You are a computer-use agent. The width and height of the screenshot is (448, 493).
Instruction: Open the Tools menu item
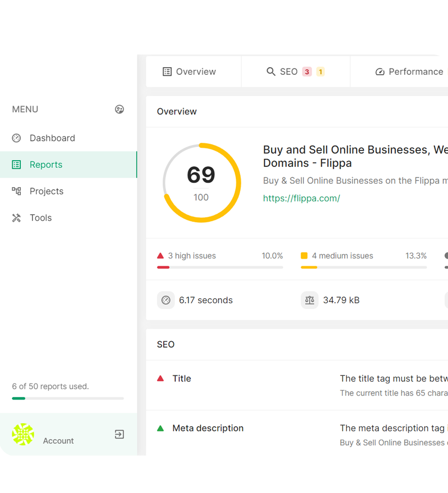[x=69, y=218]
